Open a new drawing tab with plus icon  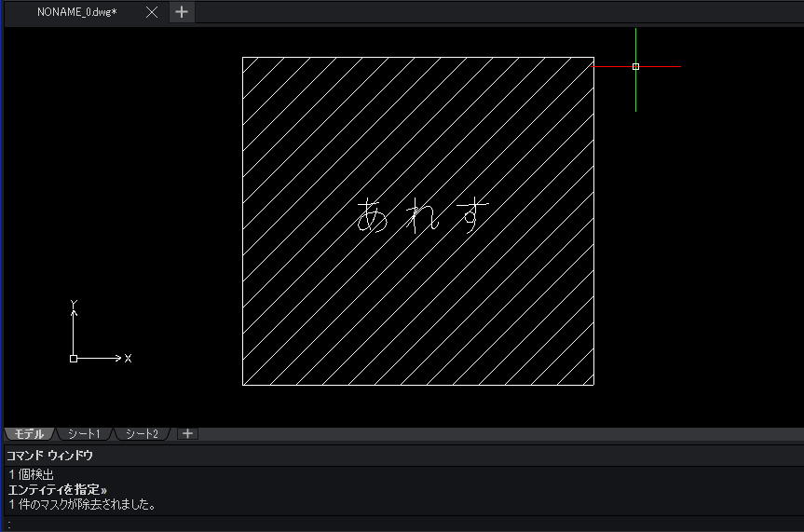coord(182,12)
